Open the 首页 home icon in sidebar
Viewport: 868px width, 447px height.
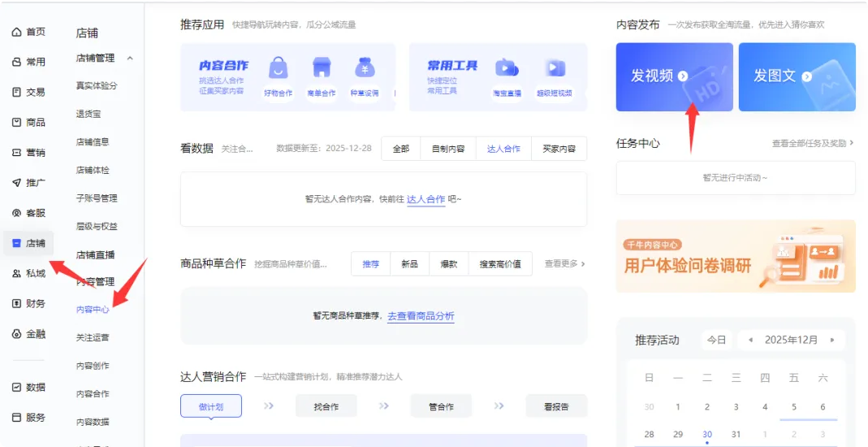pyautogui.click(x=16, y=33)
